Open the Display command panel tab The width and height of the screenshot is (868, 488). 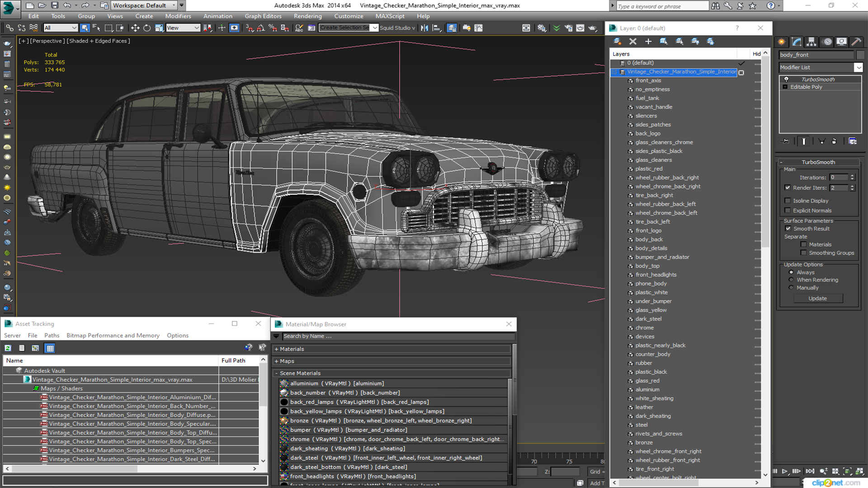point(841,42)
